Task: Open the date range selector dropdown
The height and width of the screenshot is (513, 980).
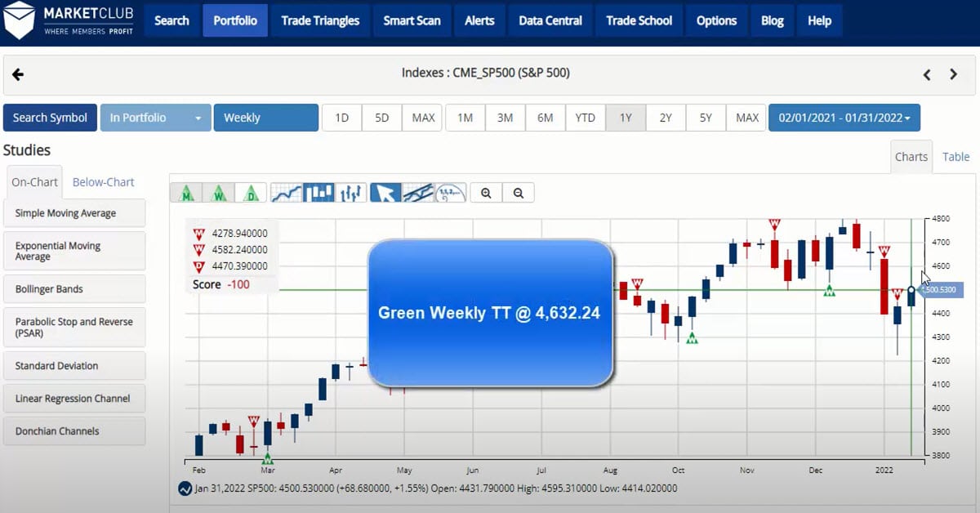Action: click(x=844, y=117)
